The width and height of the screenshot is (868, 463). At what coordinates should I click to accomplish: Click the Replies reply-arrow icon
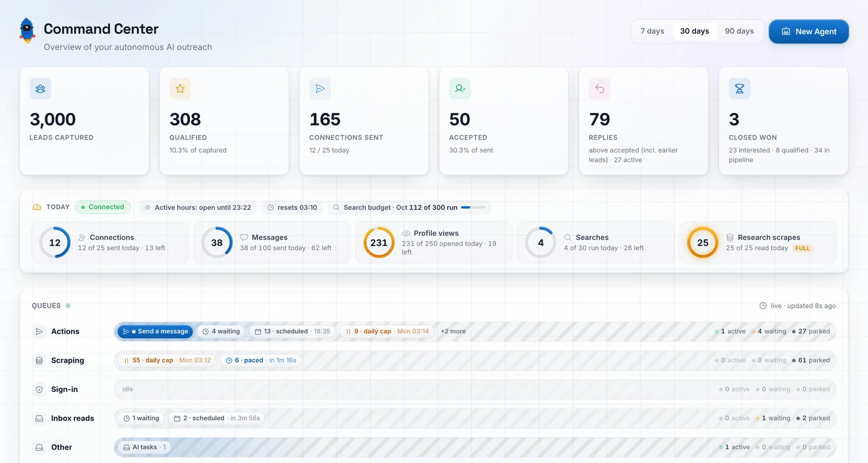[x=600, y=88]
